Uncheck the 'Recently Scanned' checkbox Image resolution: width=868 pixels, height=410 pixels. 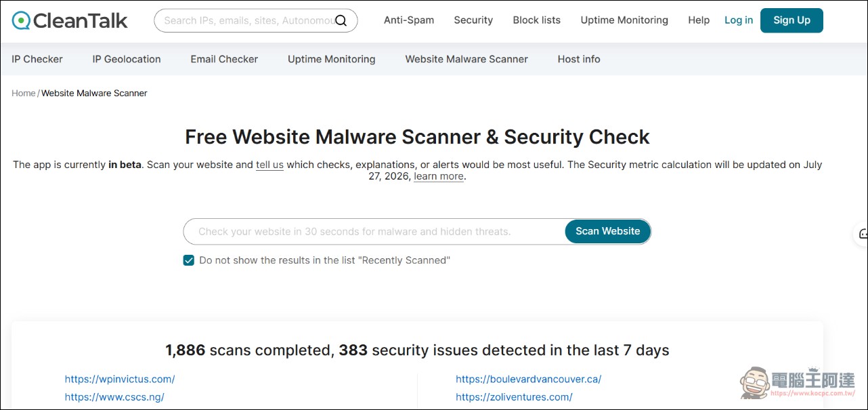pyautogui.click(x=189, y=260)
